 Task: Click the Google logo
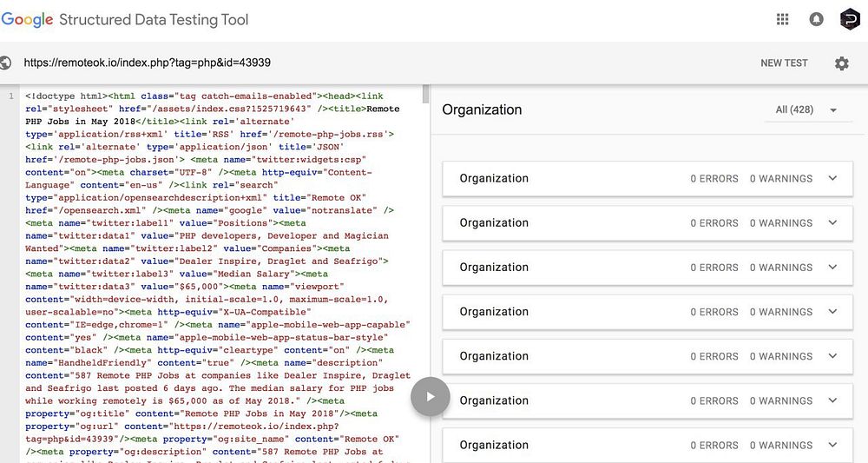click(x=27, y=19)
